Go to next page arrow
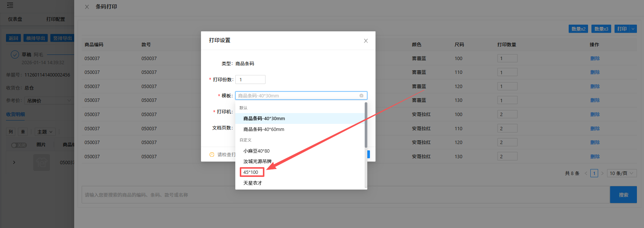 click(602, 174)
